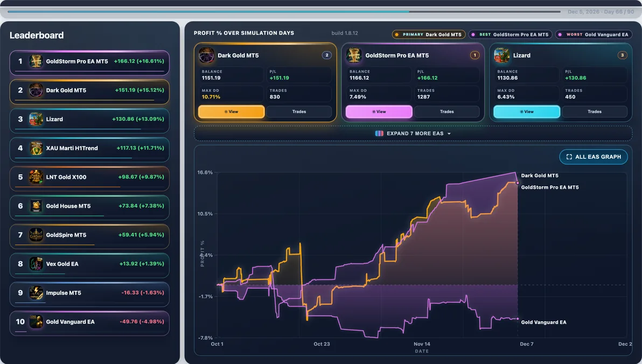This screenshot has width=642, height=364.
Task: Click the GoldSpire MT5 avatar icon
Action: [x=36, y=235]
